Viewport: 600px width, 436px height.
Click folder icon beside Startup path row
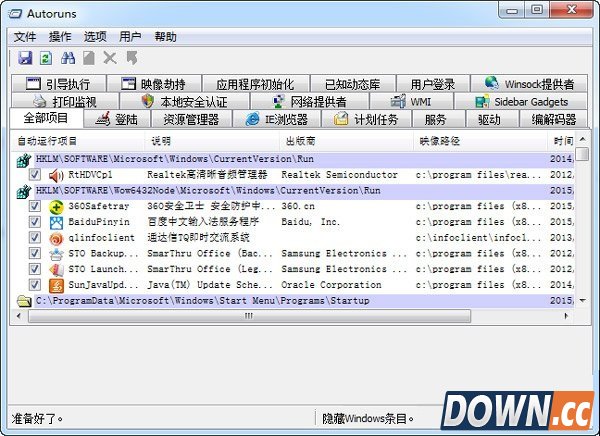click(x=24, y=301)
